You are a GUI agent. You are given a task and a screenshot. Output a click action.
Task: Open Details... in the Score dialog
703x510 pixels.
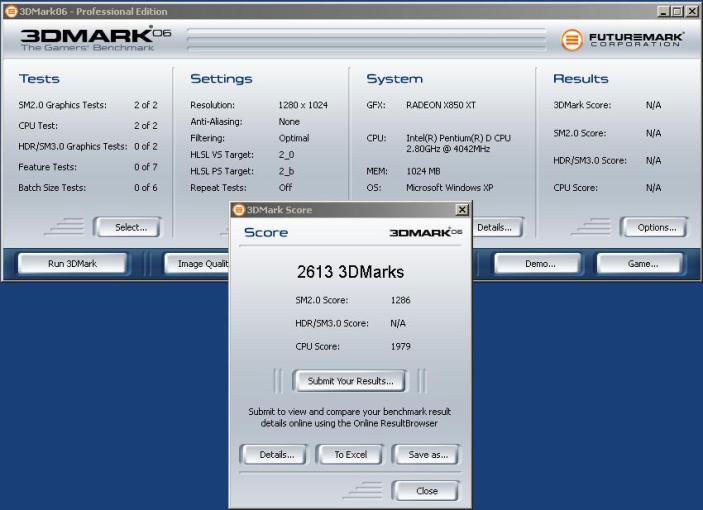275,454
